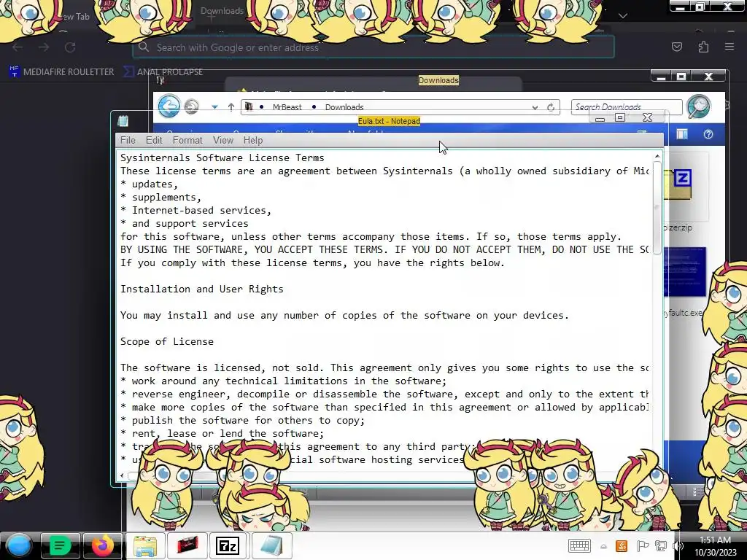Switch to the Downloads tab in Firefox

click(x=222, y=10)
